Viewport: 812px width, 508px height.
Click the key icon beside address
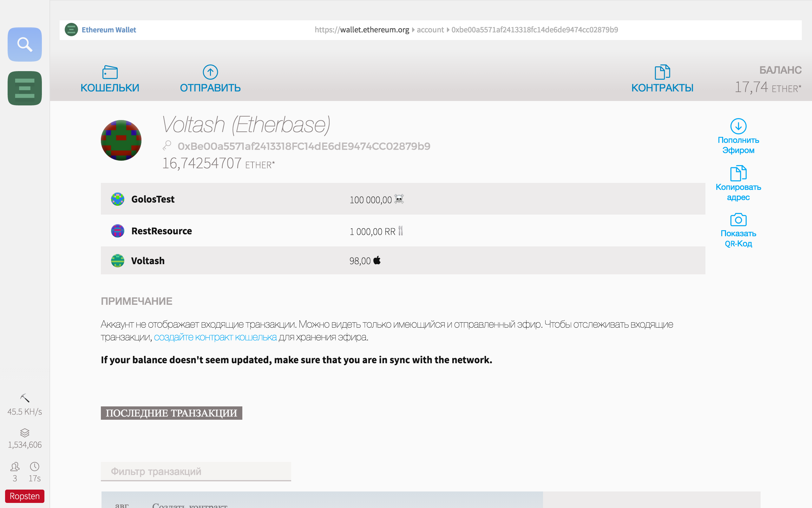pyautogui.click(x=167, y=145)
